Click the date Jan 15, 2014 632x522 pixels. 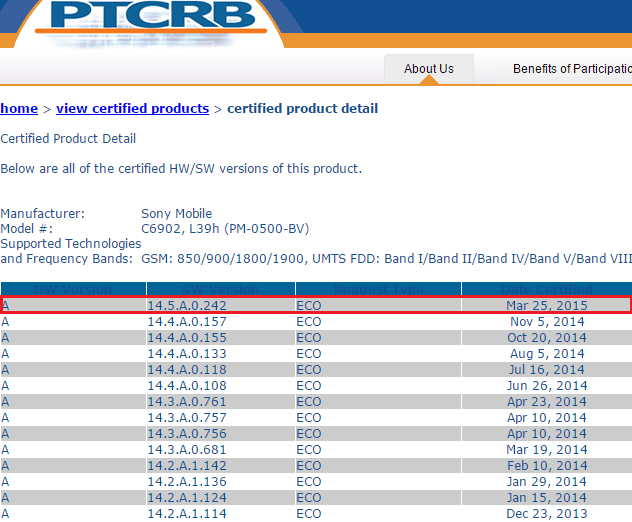pos(547,497)
